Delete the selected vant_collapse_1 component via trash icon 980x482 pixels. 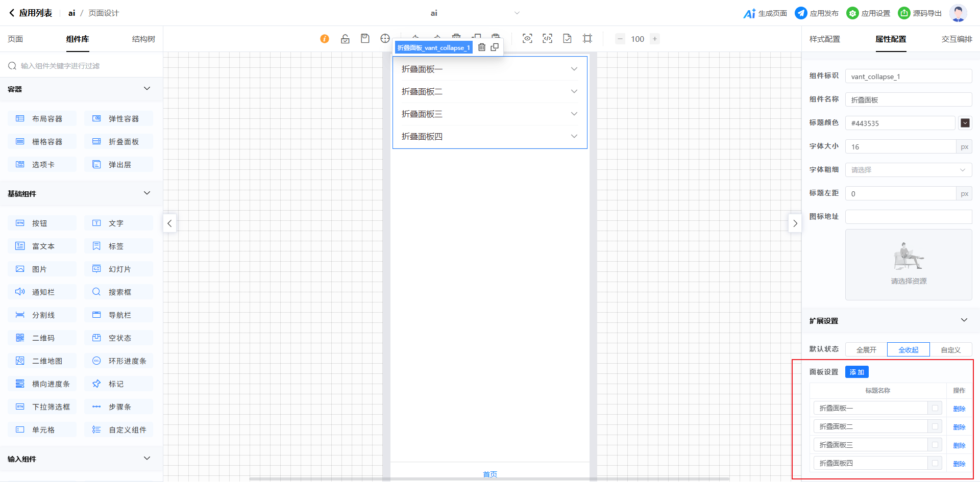point(481,47)
